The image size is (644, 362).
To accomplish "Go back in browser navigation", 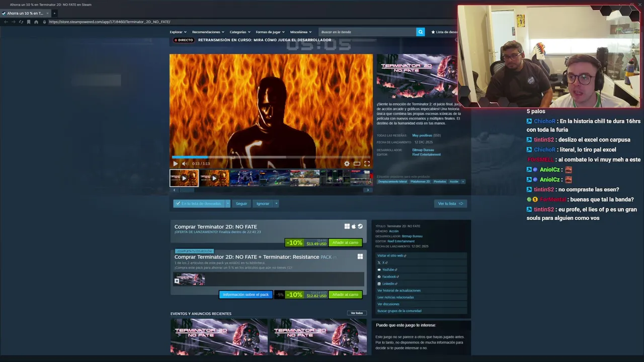I will coord(6,22).
